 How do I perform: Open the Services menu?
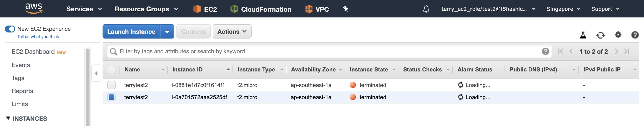point(84,9)
